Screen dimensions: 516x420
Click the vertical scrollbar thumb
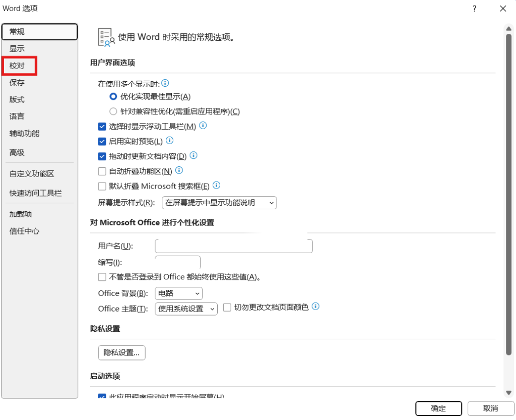tap(508, 192)
